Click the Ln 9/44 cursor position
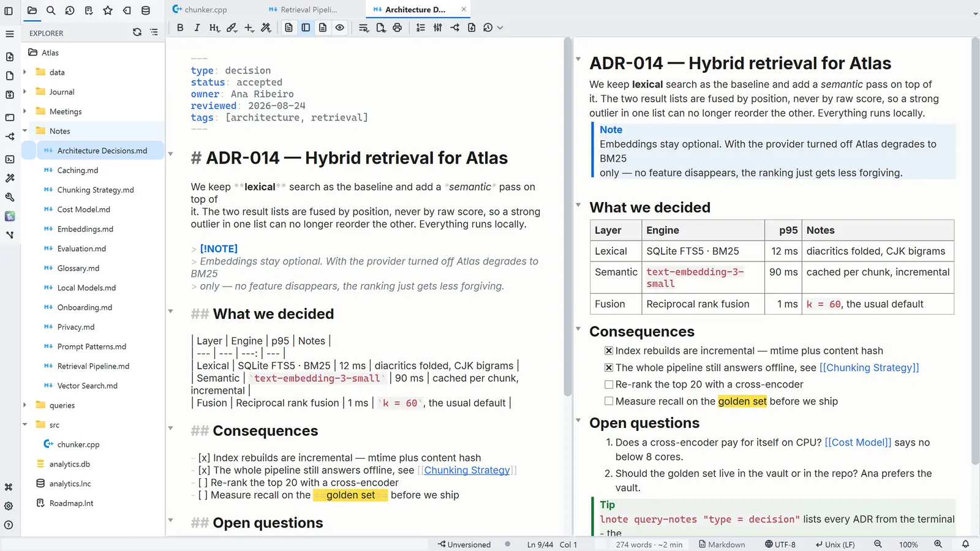The image size is (980, 551). click(540, 544)
